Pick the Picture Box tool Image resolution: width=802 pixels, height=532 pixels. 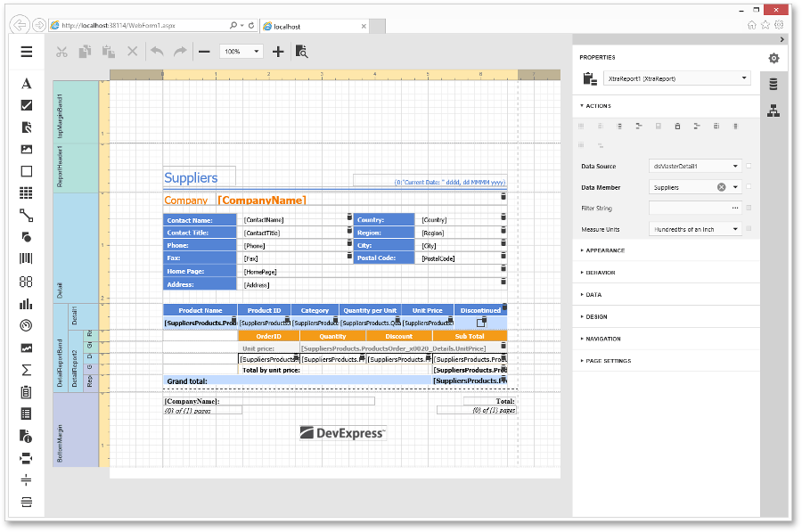(x=26, y=149)
